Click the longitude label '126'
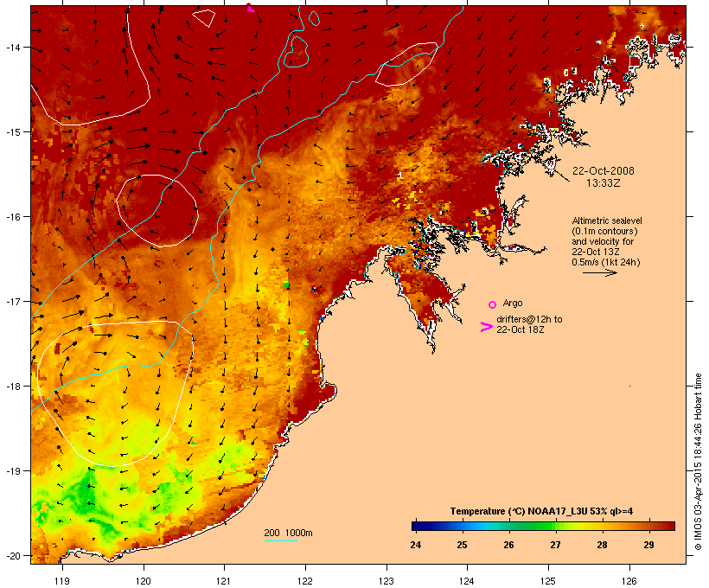Image resolution: width=709 pixels, height=588 pixels. click(629, 581)
